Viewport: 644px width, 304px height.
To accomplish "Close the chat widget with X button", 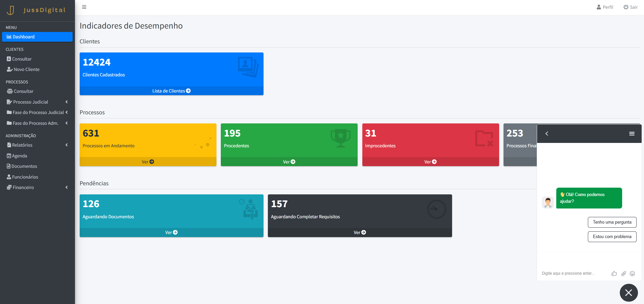I will [x=629, y=293].
